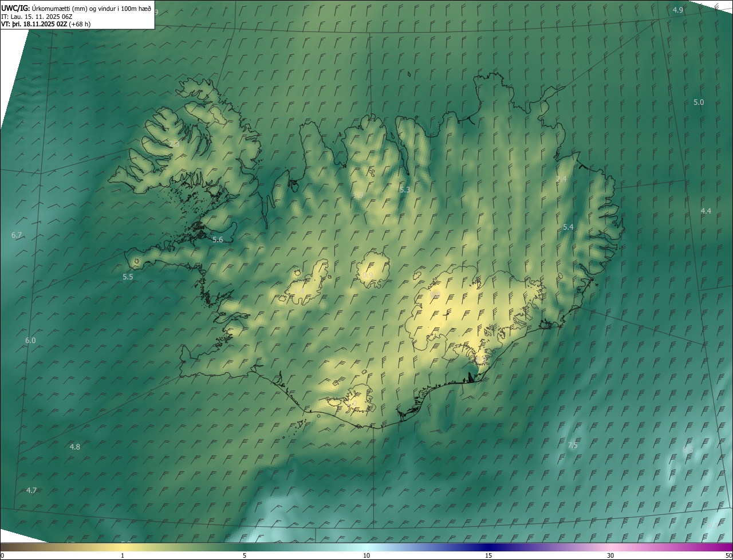Click the 'IT: Lau. 15. 11. 2025 06Z' line
The image size is (733, 560).
[x=37, y=17]
